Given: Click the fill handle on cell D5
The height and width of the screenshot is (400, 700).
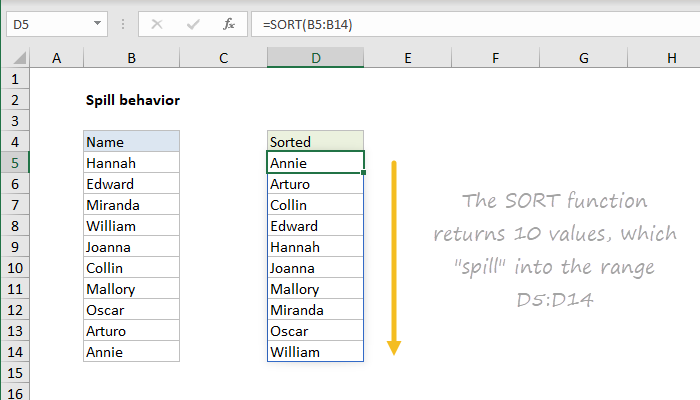Looking at the screenshot, I should 365,173.
